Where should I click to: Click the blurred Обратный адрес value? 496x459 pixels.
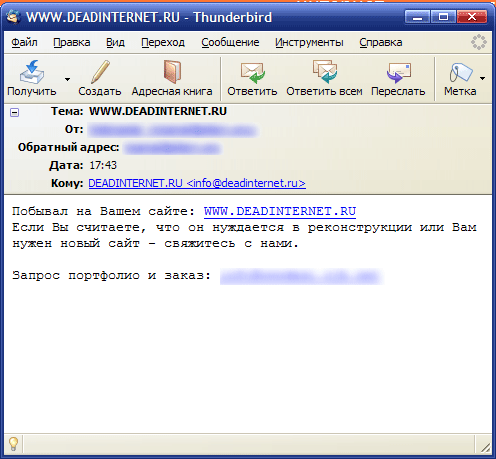point(172,148)
